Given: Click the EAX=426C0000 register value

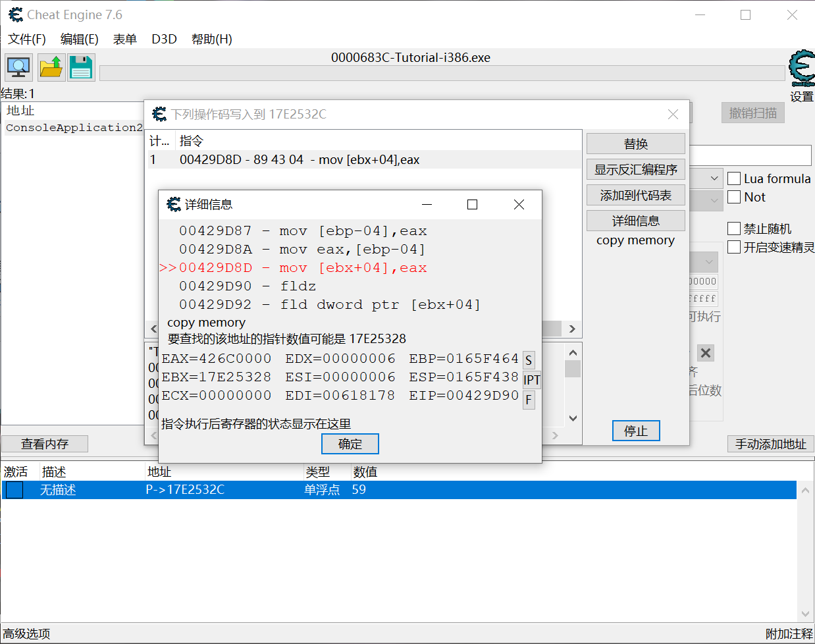Looking at the screenshot, I should pyautogui.click(x=217, y=359).
